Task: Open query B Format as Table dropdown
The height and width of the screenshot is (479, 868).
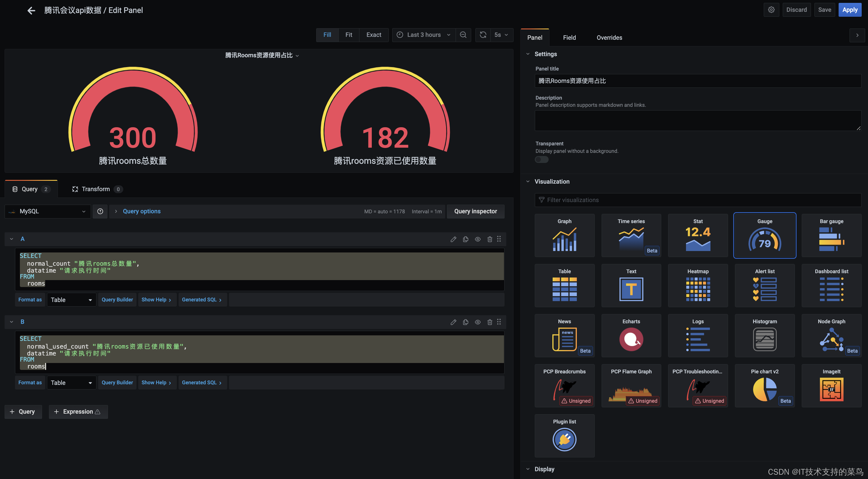Action: coord(71,382)
